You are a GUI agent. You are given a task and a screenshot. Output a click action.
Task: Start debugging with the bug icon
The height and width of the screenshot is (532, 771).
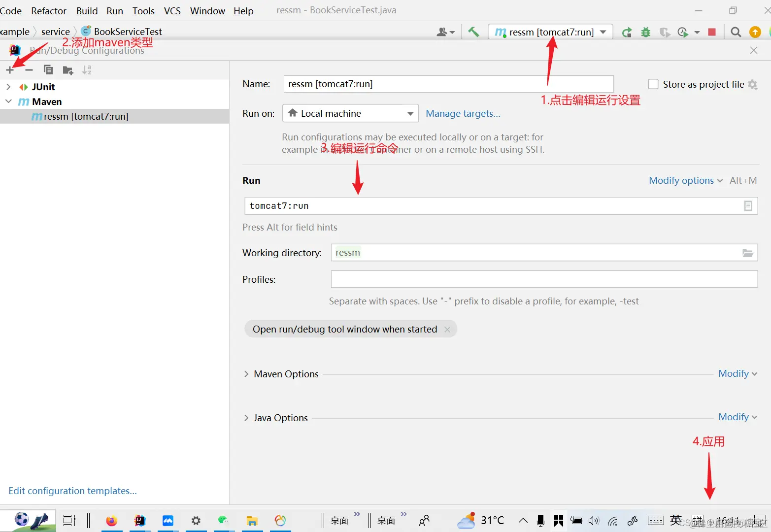(x=646, y=32)
